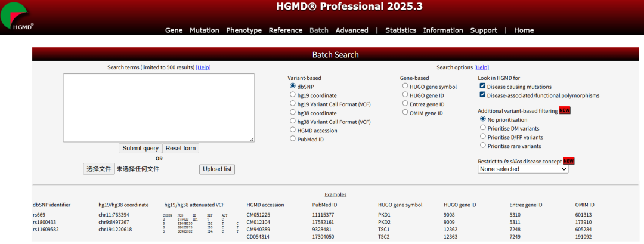Go to the Phenotype search

click(243, 30)
